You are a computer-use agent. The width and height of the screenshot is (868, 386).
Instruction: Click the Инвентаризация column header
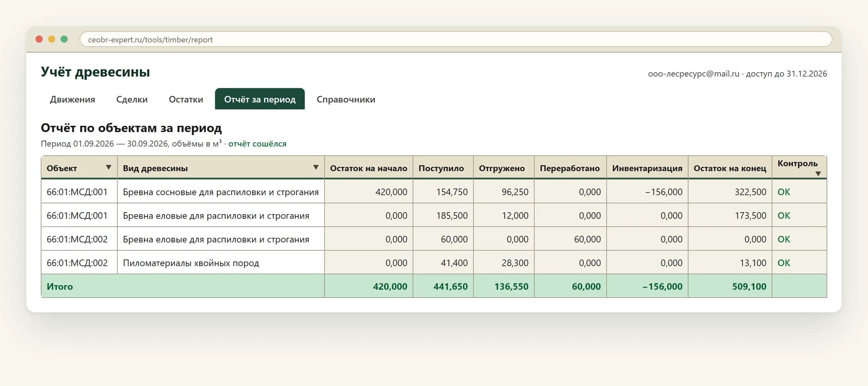[x=648, y=168]
